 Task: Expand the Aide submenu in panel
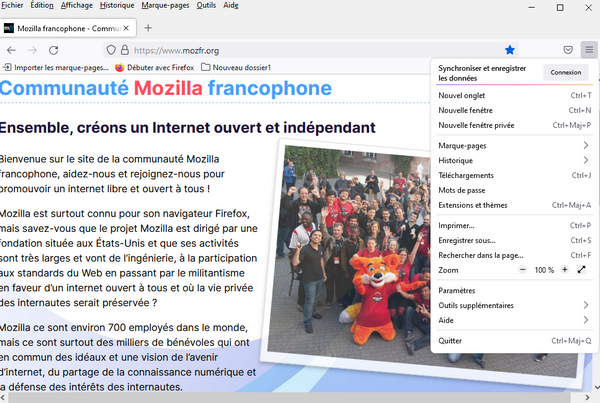(514, 320)
